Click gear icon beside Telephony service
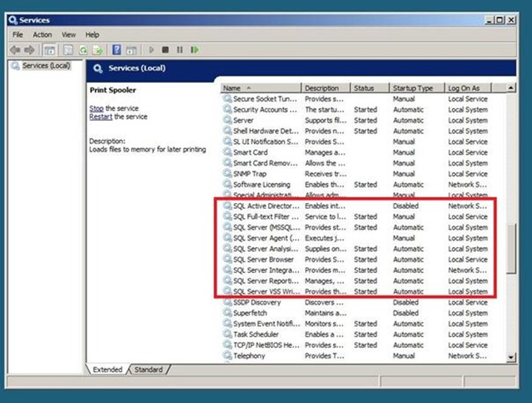 pos(227,356)
